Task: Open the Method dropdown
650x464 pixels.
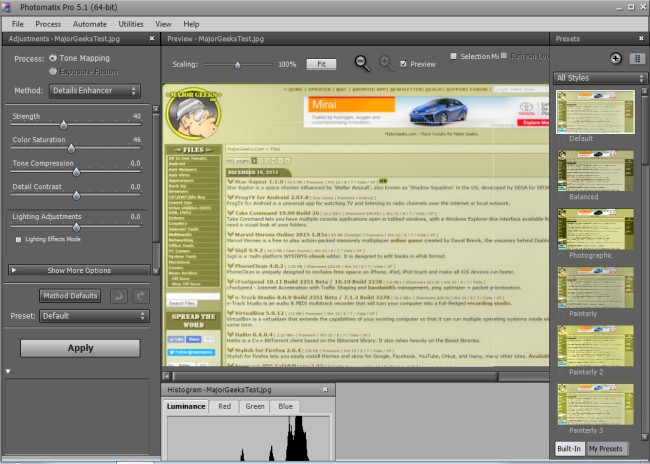Action: (x=93, y=91)
